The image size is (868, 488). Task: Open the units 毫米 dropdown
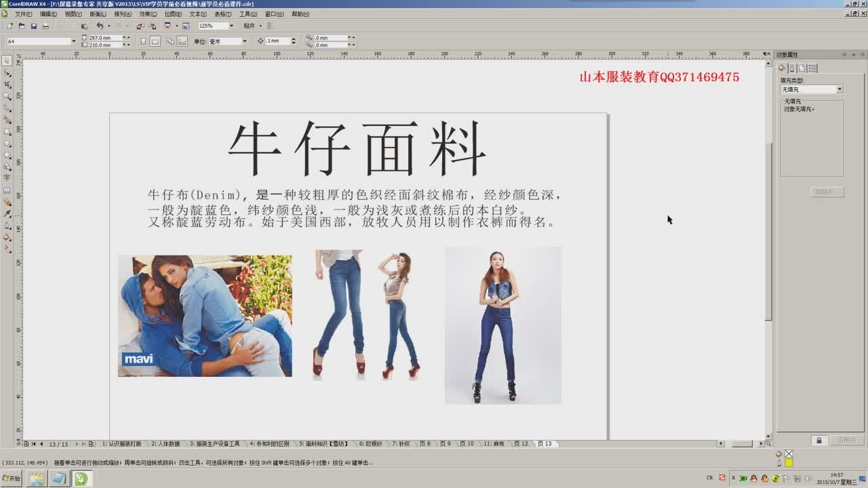245,41
